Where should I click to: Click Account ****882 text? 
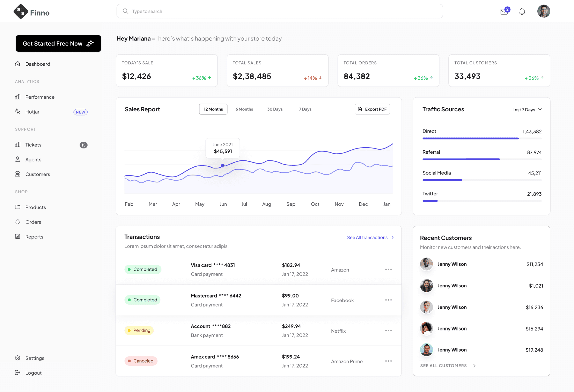pyautogui.click(x=211, y=326)
